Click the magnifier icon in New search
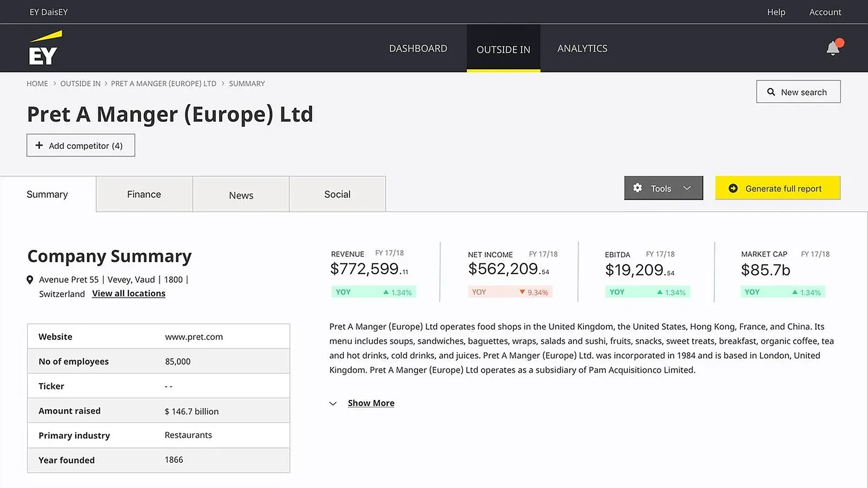The image size is (868, 488). 771,92
